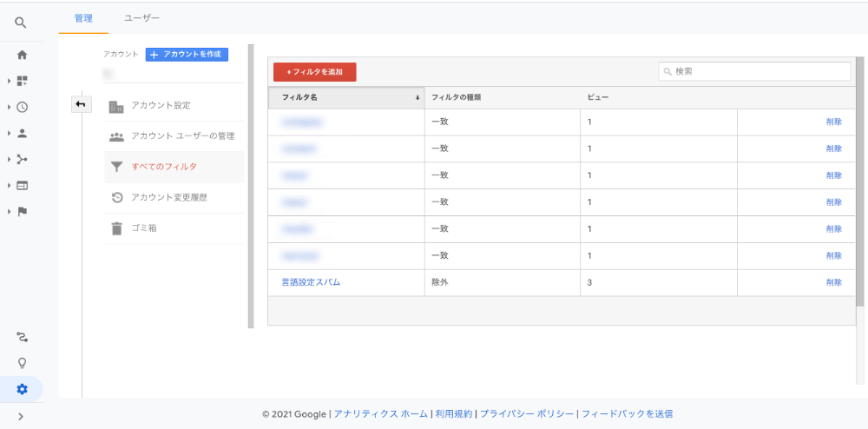Screen dimensions: 868x429
Task: Go to Home icon in sidebar
Action: tap(23, 55)
